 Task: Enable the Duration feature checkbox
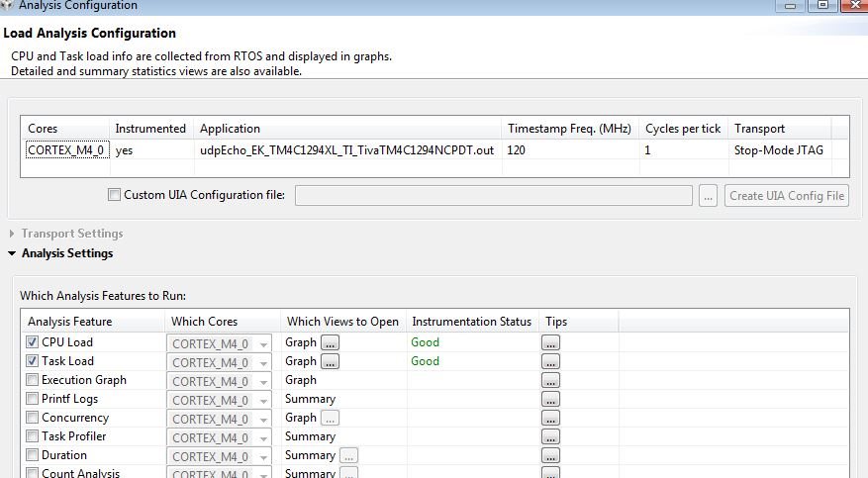click(32, 455)
